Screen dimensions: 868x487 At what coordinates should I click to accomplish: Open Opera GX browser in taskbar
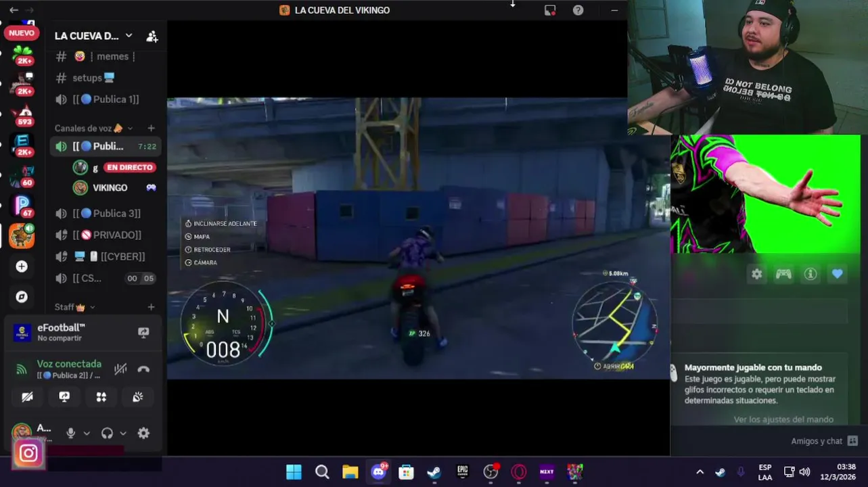coord(519,471)
